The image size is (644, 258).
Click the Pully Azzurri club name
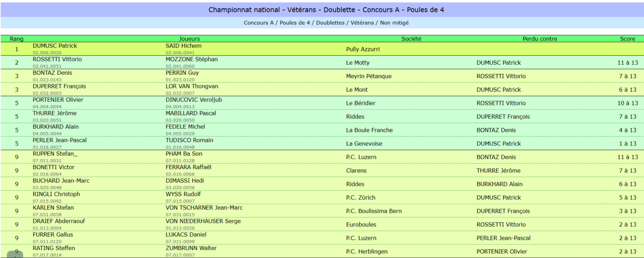coord(363,49)
